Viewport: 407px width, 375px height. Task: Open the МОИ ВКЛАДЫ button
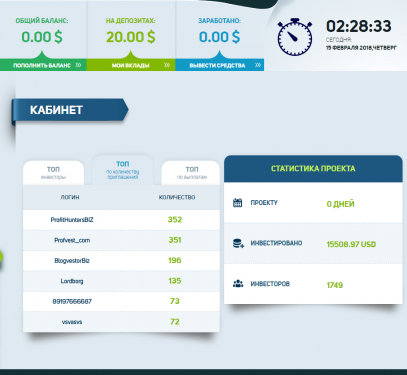pos(131,65)
